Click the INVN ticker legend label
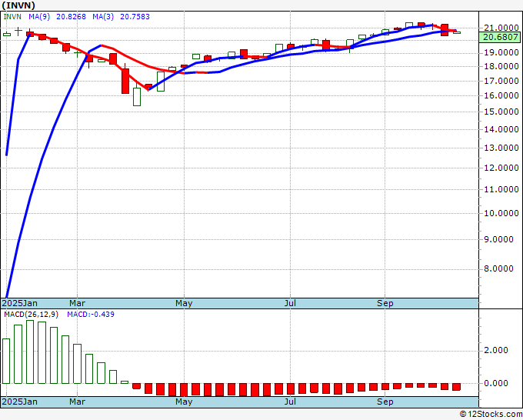This screenshot has width=523, height=420. pyautogui.click(x=12, y=16)
